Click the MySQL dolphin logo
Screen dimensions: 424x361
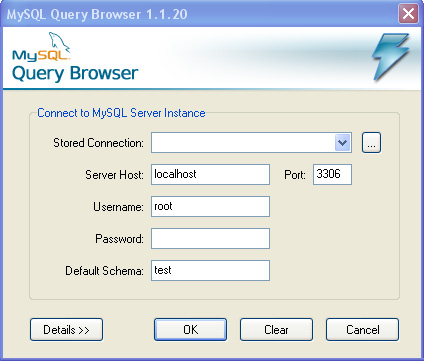click(41, 47)
